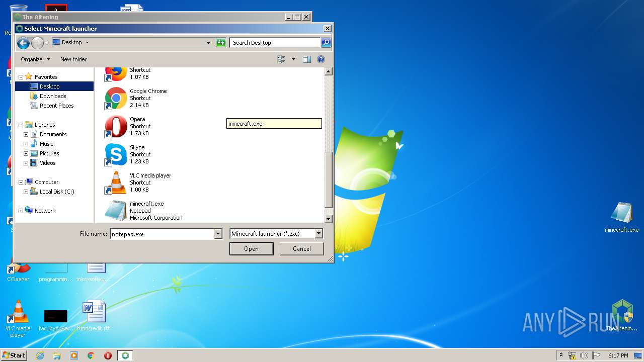Select Recent Places in Favorites
The height and width of the screenshot is (362, 644).
click(56, 106)
